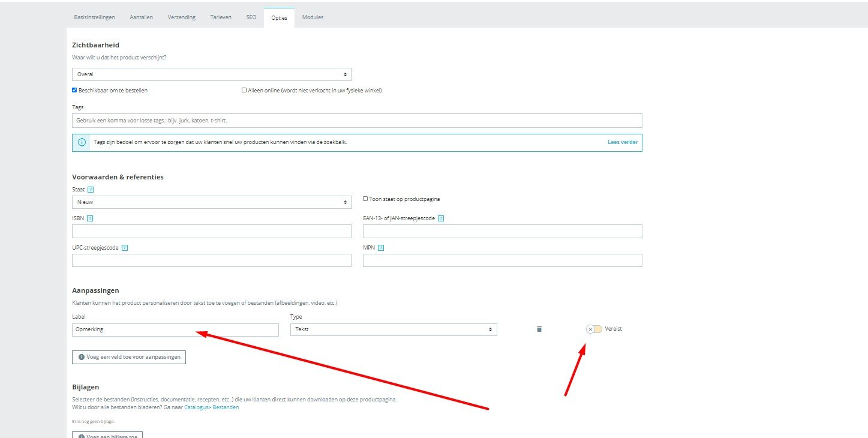Image resolution: width=868 pixels, height=438 pixels.
Task: Focus the ISBN input field
Action: [212, 232]
